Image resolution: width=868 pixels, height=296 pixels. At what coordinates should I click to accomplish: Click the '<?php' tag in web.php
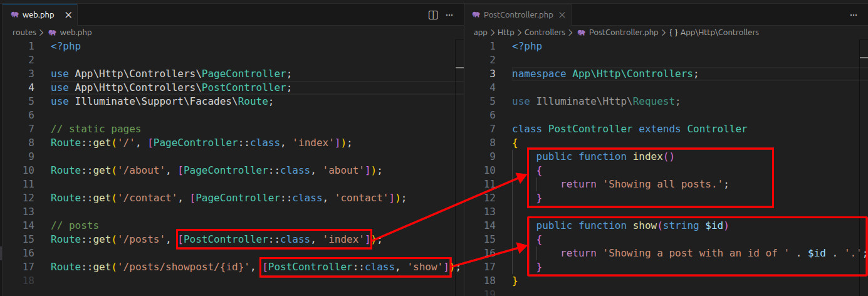[66, 46]
